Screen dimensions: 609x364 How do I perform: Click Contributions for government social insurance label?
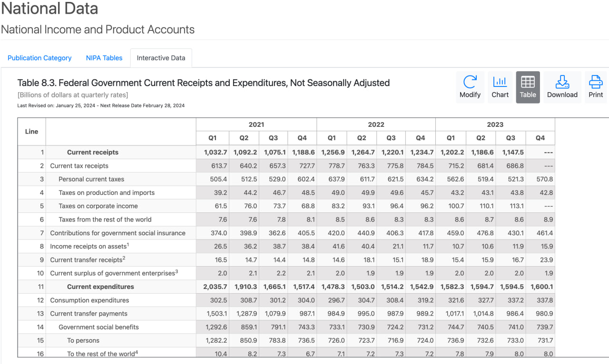pyautogui.click(x=118, y=233)
